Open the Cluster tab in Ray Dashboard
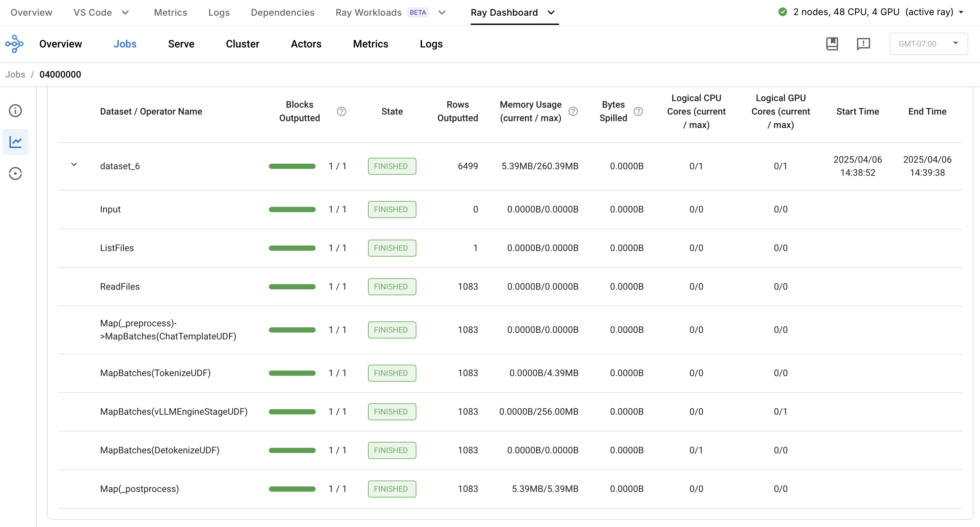The height and width of the screenshot is (527, 980). click(242, 44)
